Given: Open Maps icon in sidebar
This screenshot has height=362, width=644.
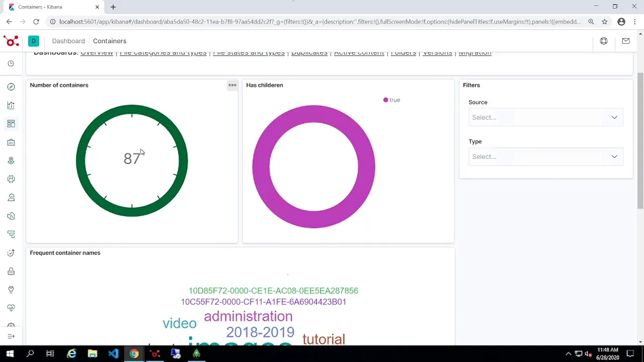Looking at the screenshot, I should click(x=11, y=160).
